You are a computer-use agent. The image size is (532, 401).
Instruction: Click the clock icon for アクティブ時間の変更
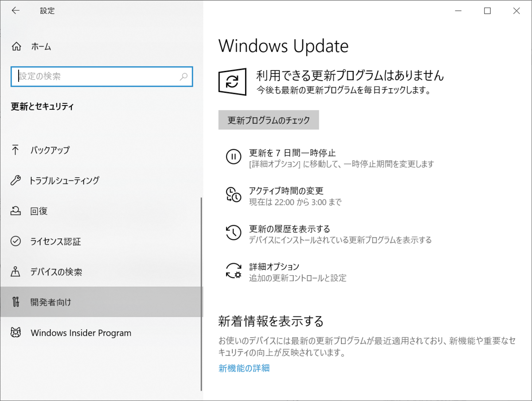coord(233,195)
